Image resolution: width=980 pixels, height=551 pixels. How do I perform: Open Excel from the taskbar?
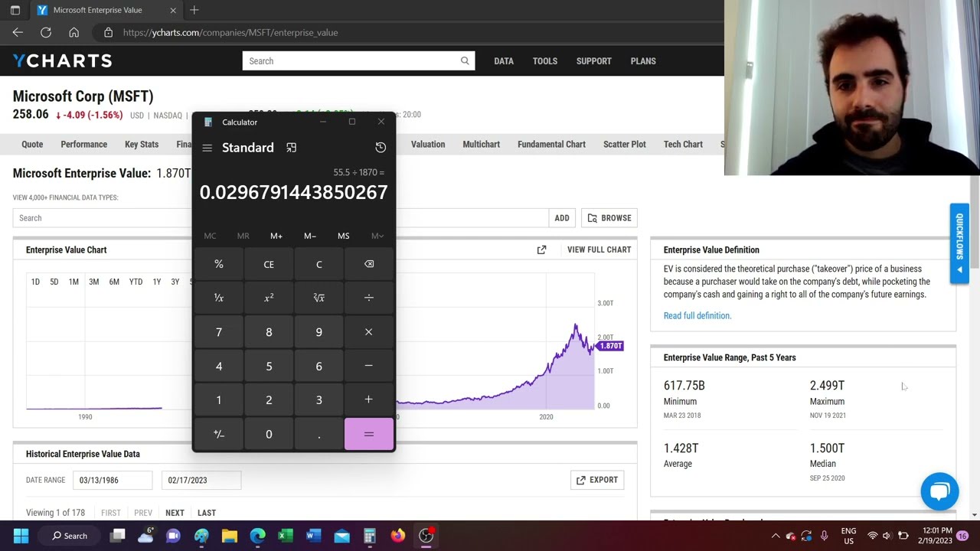coord(286,536)
